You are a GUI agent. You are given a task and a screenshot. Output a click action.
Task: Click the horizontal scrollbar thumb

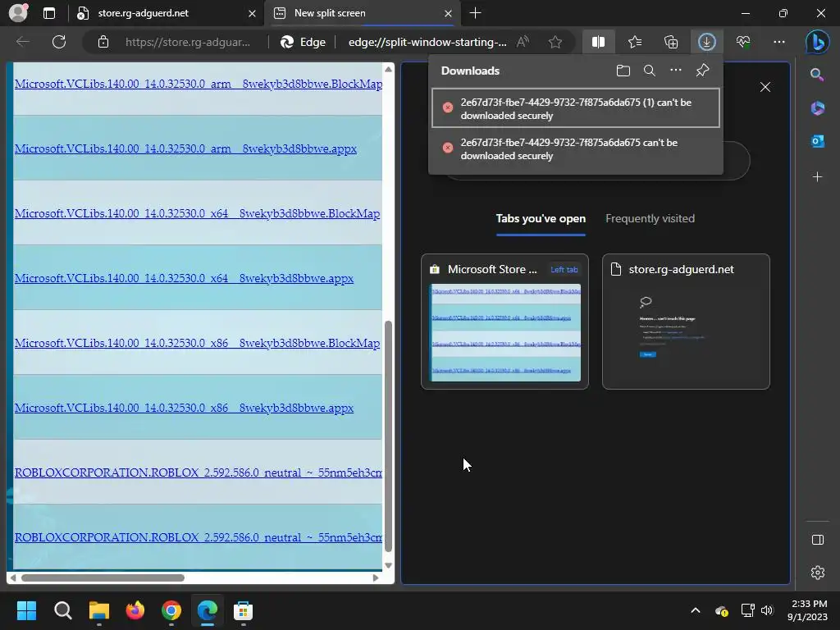click(103, 577)
